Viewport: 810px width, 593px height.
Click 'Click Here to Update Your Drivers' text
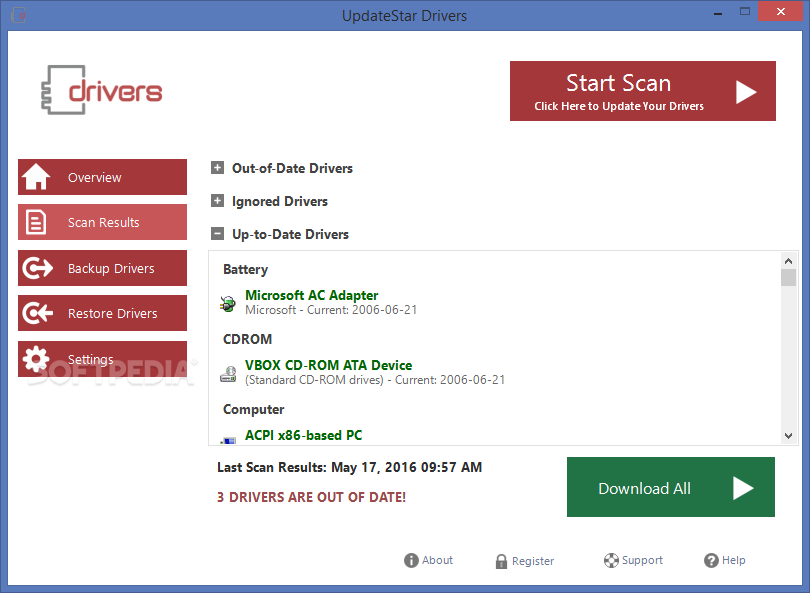(x=619, y=106)
